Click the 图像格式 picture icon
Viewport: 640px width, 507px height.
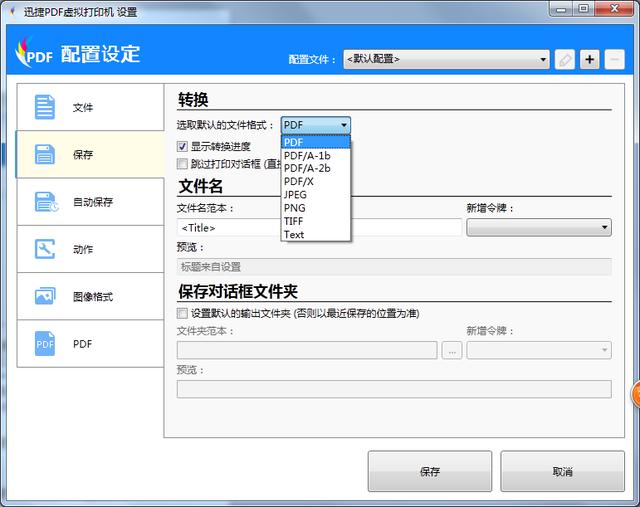[x=45, y=297]
